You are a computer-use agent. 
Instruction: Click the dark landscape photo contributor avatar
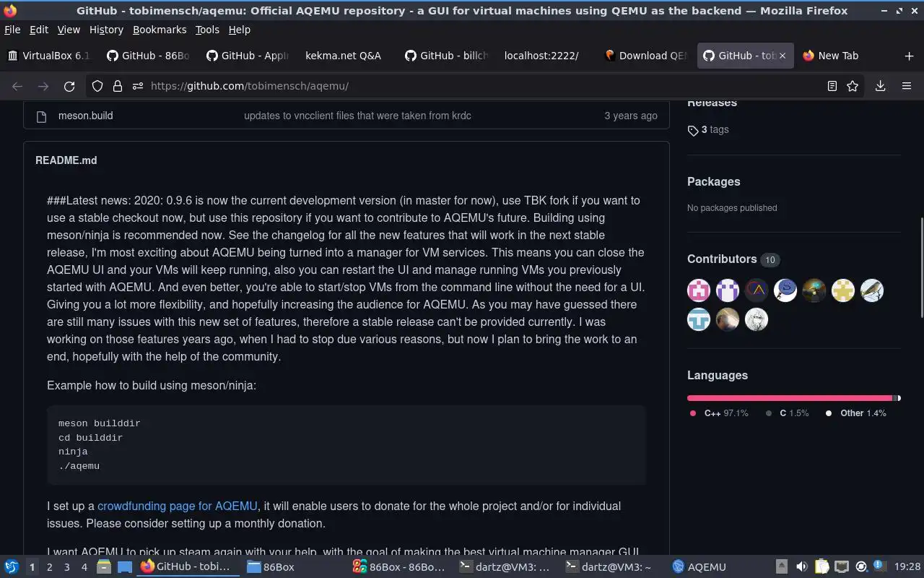814,290
